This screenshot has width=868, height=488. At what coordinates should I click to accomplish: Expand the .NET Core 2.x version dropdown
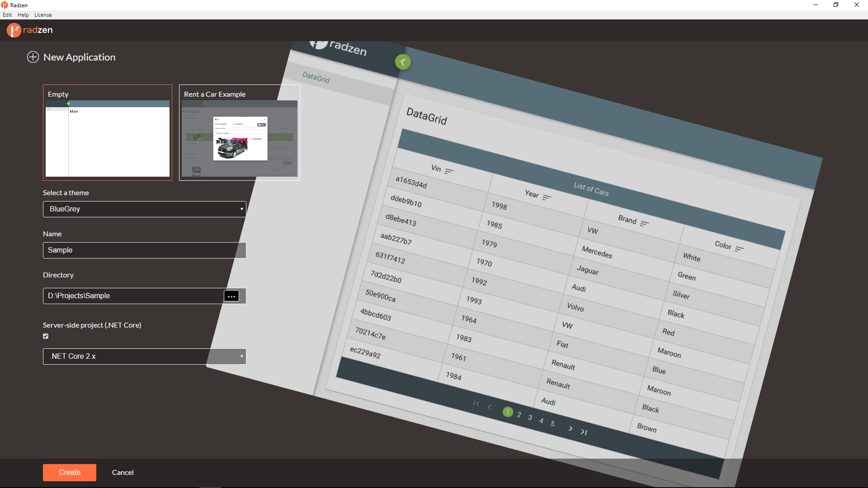pos(241,357)
